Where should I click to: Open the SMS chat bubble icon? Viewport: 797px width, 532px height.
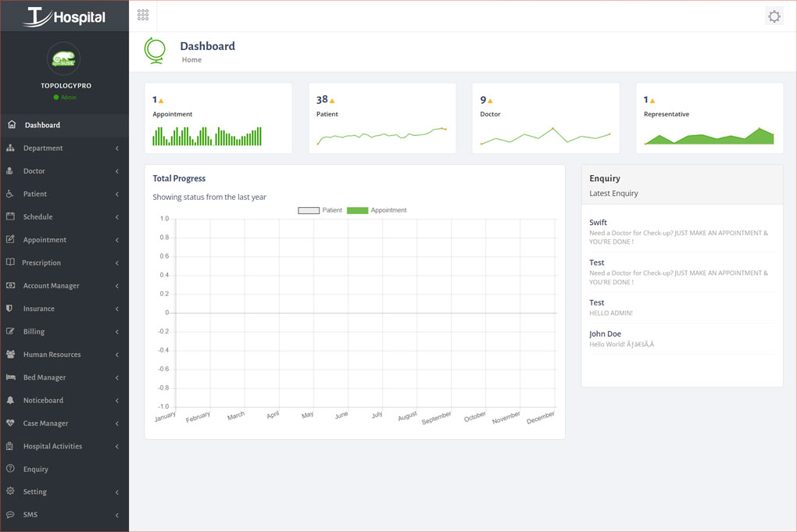[10, 515]
